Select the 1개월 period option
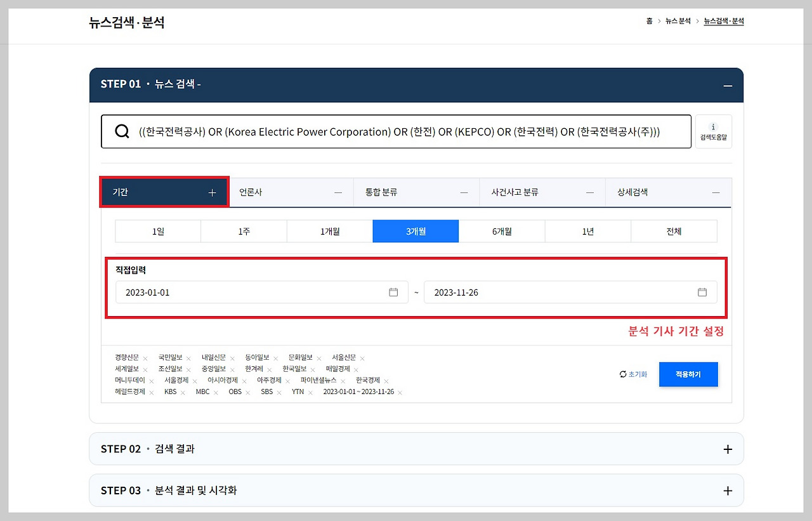Image resolution: width=812 pixels, height=521 pixels. coord(330,232)
